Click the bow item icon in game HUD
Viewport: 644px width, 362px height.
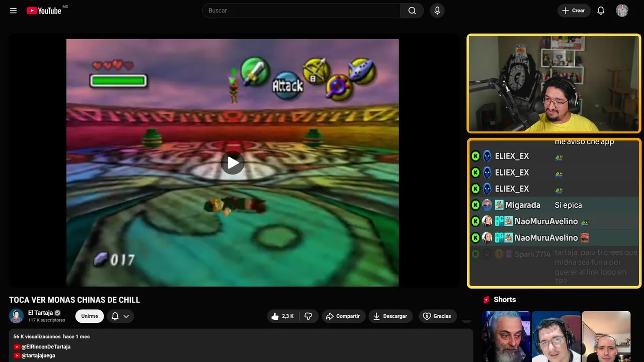coord(316,71)
